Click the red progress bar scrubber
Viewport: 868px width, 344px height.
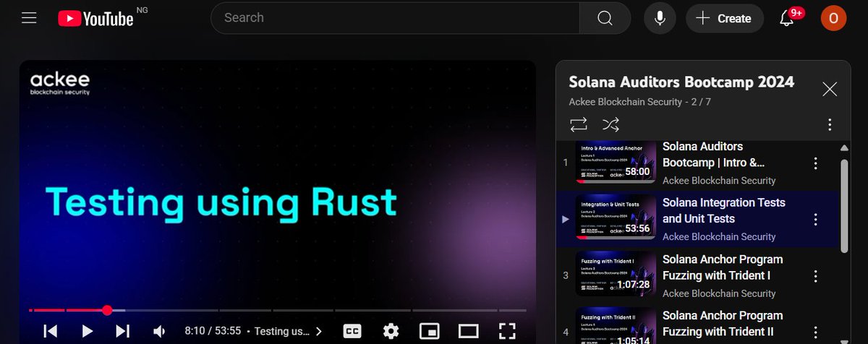tap(107, 310)
